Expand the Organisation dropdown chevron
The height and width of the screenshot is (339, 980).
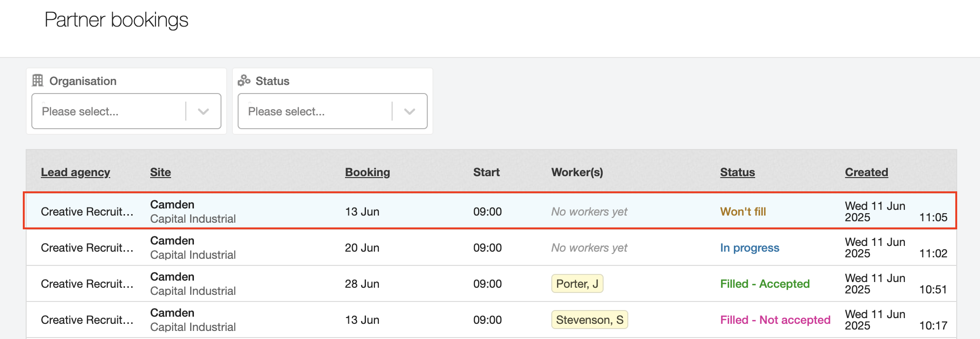point(203,112)
